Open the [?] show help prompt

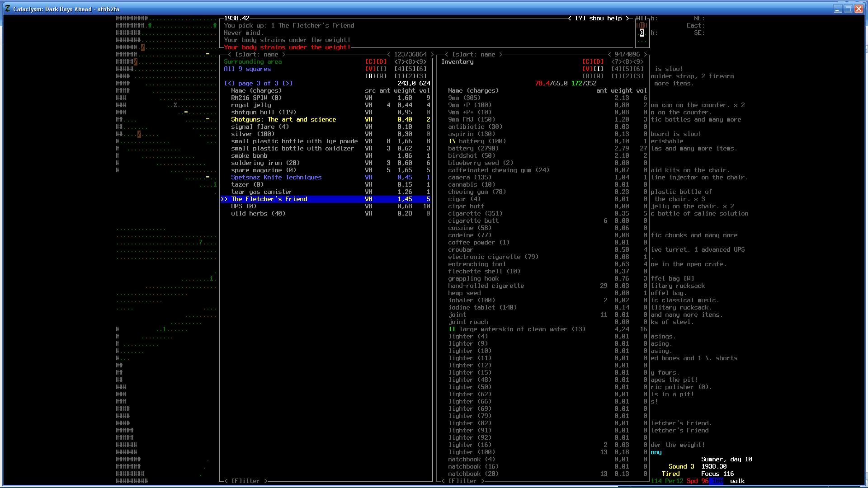(599, 19)
